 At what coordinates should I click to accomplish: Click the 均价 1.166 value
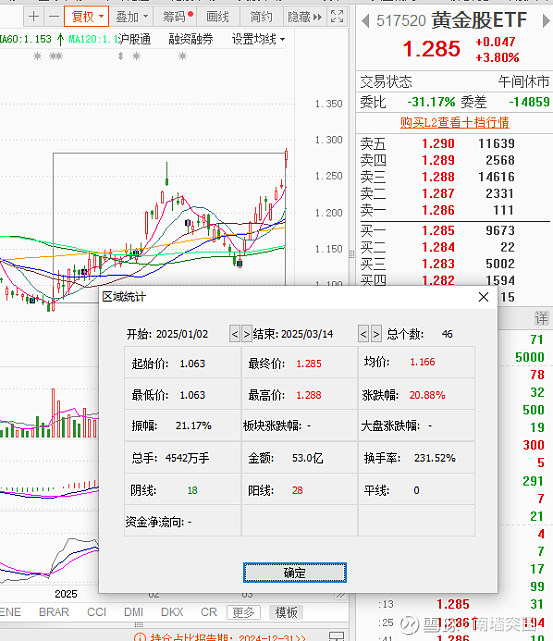422,362
